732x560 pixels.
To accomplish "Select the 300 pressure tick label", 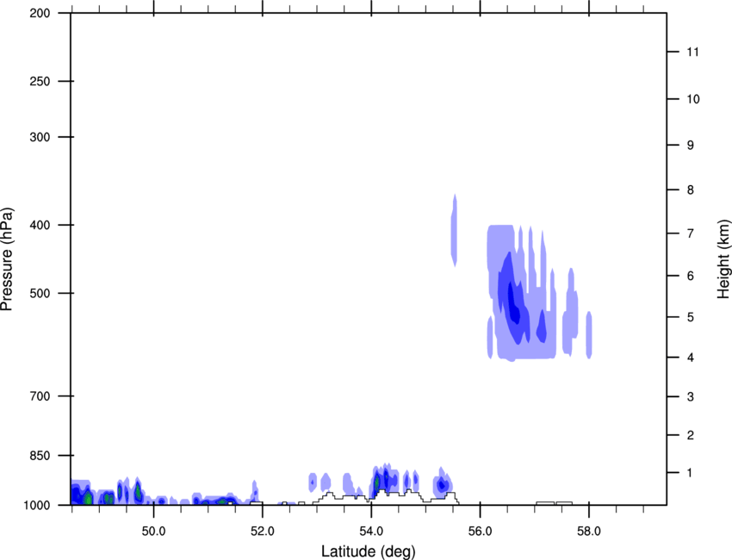I will coord(40,137).
